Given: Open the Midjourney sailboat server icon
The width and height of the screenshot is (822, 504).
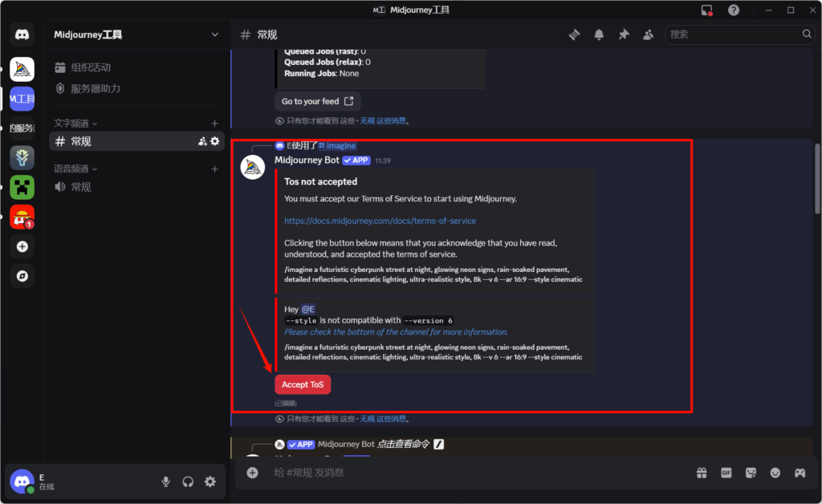Looking at the screenshot, I should 22,69.
